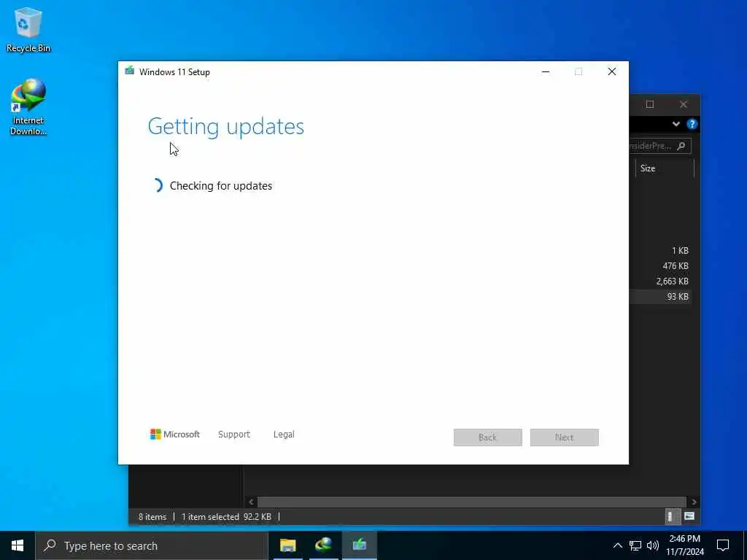
Task: Open the Windows Start menu
Action: point(18,545)
